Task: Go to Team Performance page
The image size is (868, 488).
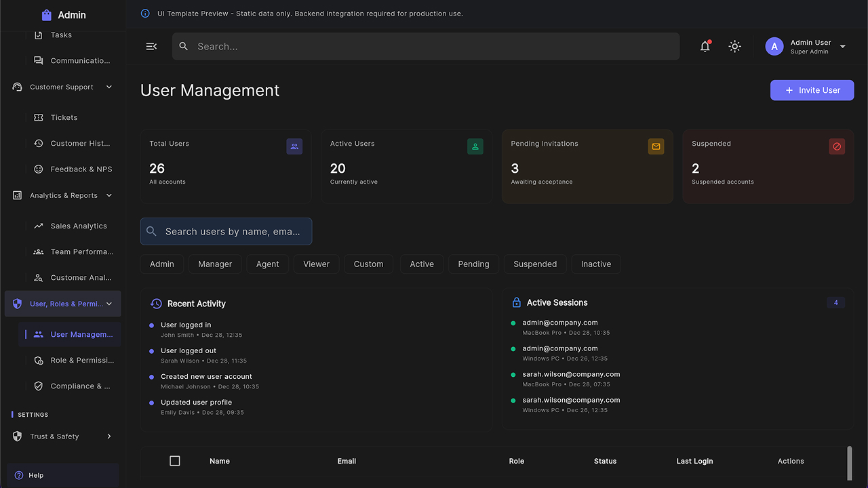Action: click(x=70, y=251)
